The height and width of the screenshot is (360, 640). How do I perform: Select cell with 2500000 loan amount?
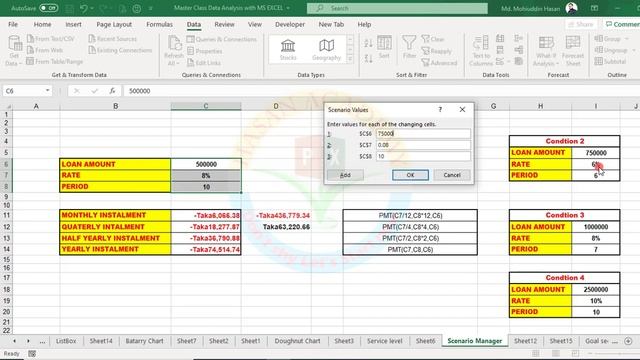596,289
